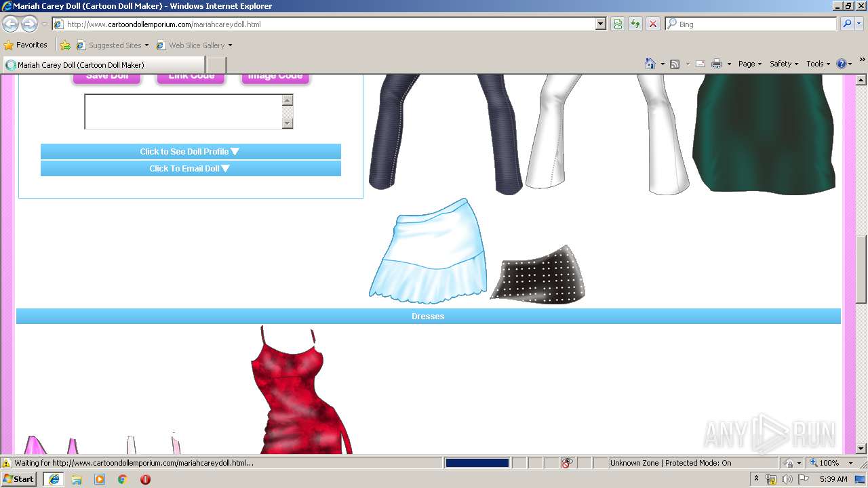Click the Bing search magnifier button
Screen dimensions: 868x488
847,24
